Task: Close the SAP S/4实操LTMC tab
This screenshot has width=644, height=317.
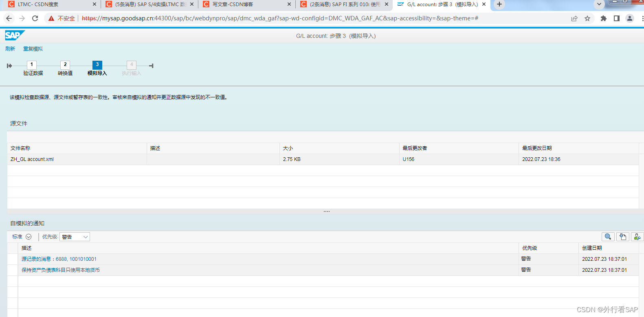Action: tap(192, 4)
